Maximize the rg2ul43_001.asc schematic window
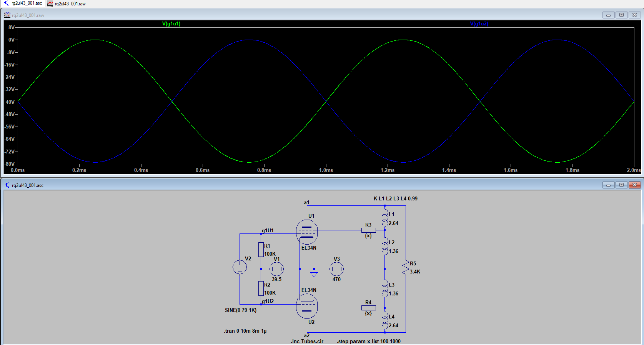This screenshot has width=644, height=345. coord(621,185)
